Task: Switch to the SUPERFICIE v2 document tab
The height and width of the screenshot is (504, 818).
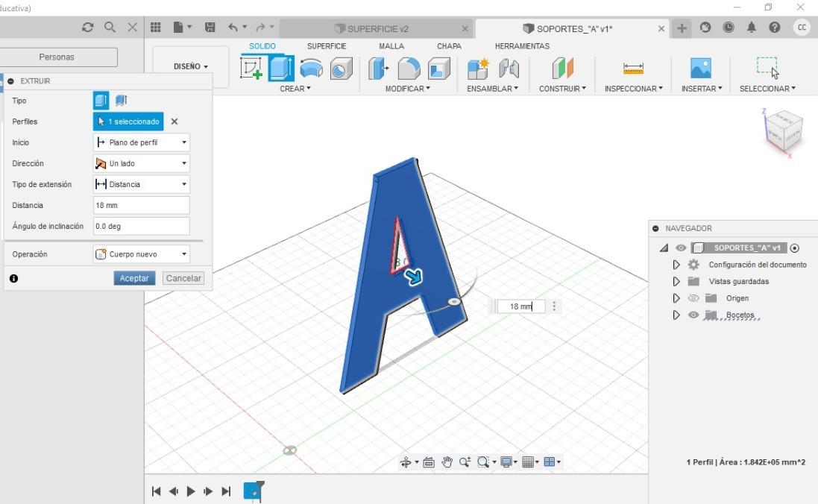Action: pyautogui.click(x=377, y=28)
